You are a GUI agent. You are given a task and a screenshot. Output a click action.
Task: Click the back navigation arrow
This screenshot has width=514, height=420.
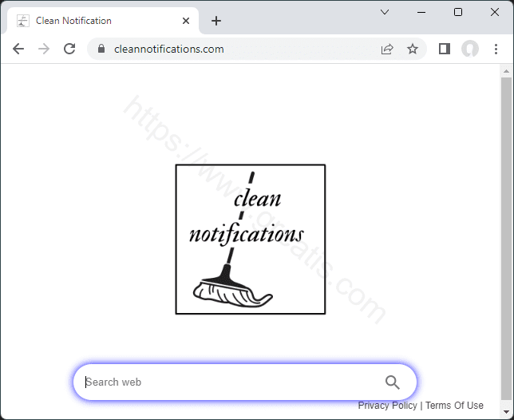tap(18, 49)
